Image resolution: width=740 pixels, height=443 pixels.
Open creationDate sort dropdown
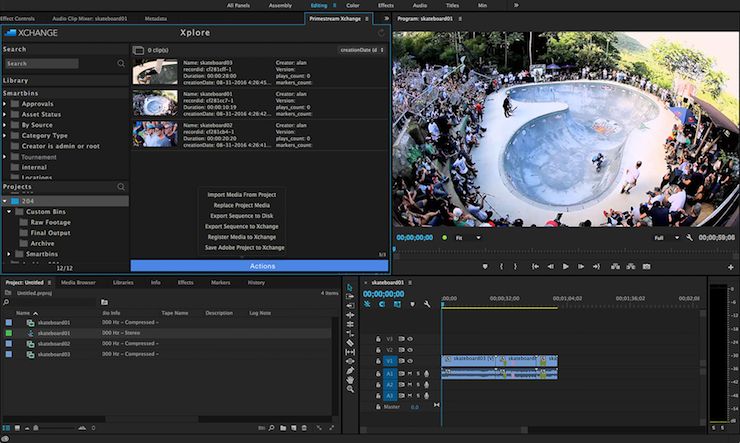(x=362, y=50)
